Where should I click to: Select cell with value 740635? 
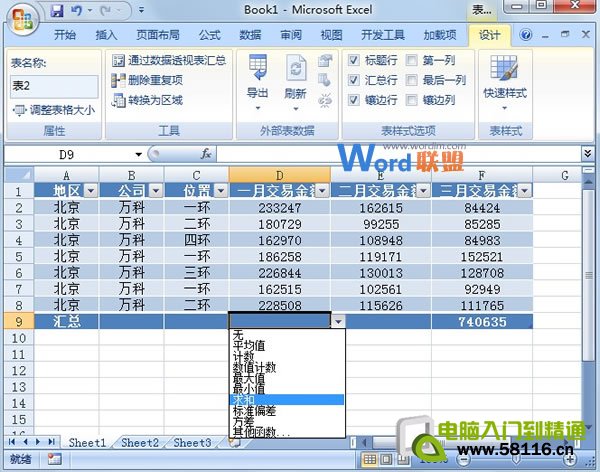482,322
